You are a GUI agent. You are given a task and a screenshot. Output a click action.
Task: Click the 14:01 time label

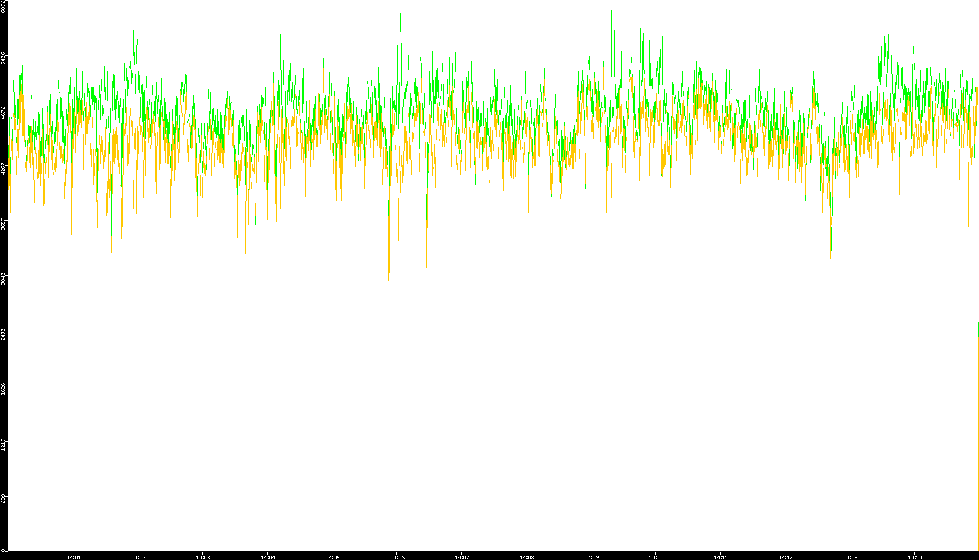[73, 557]
